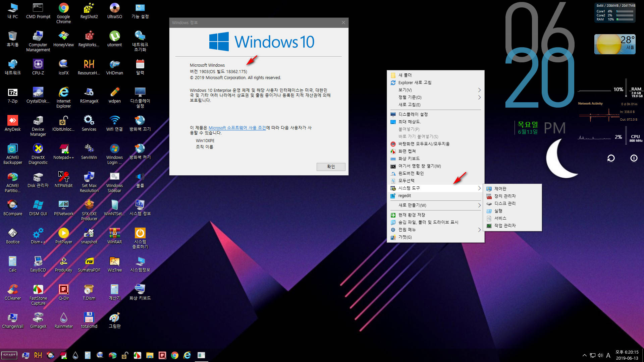Open Microsoft 소프트웨어 사용 조건 link

pos(237,128)
